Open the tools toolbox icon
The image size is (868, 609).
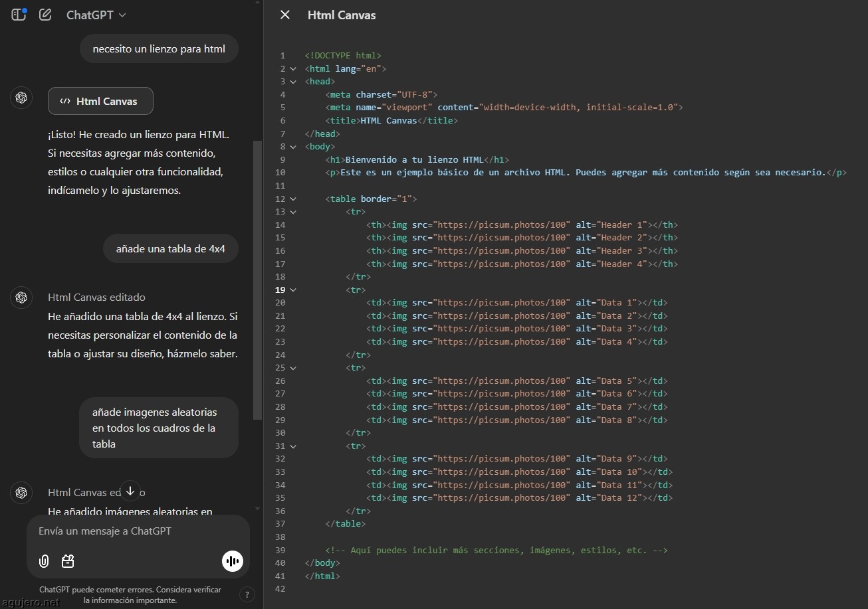[68, 561]
